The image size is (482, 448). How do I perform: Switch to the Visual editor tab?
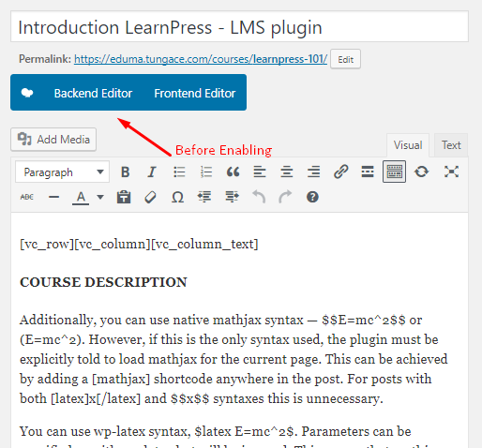408,145
